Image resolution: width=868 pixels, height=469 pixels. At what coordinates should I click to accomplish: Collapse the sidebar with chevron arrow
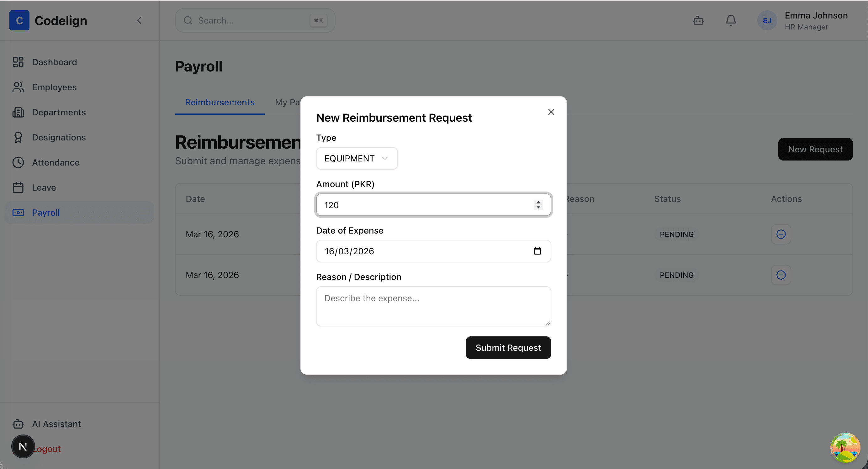tap(139, 21)
